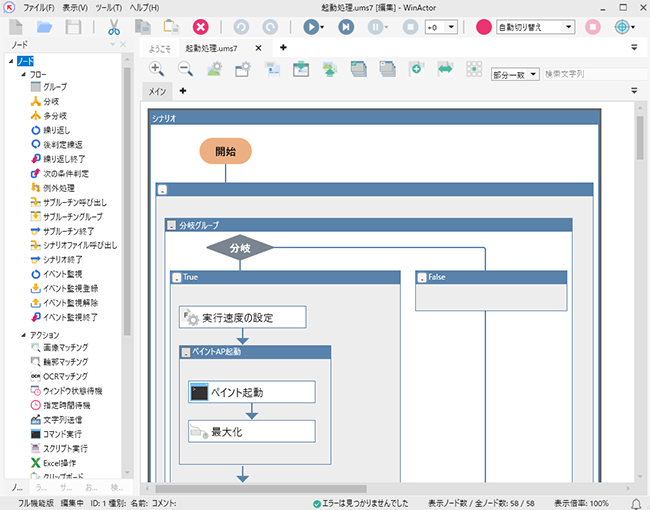Start recording with the red circle button
This screenshot has height=510, width=650.
(484, 27)
